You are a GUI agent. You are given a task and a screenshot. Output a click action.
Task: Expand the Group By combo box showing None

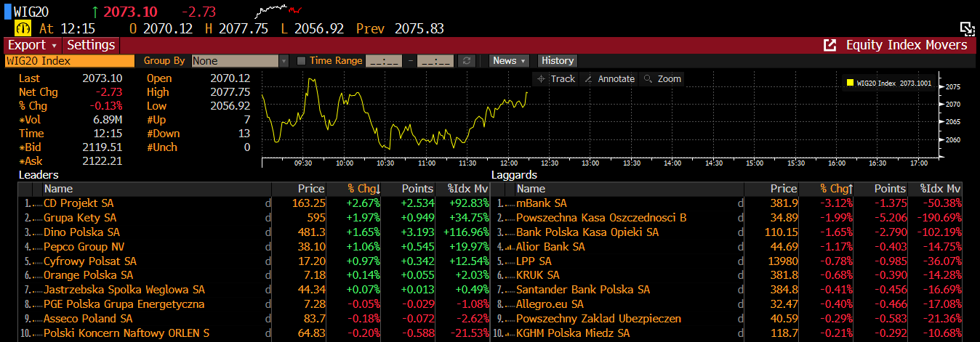240,61
